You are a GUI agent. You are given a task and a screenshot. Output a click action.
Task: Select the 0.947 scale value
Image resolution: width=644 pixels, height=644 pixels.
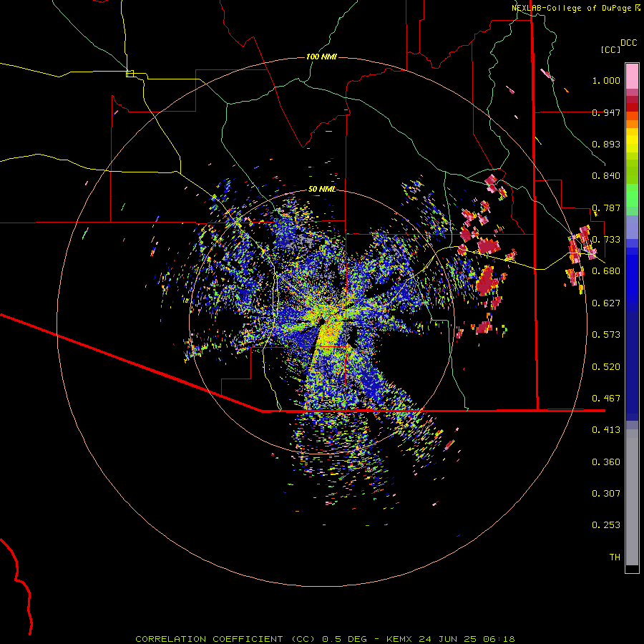tap(606, 112)
